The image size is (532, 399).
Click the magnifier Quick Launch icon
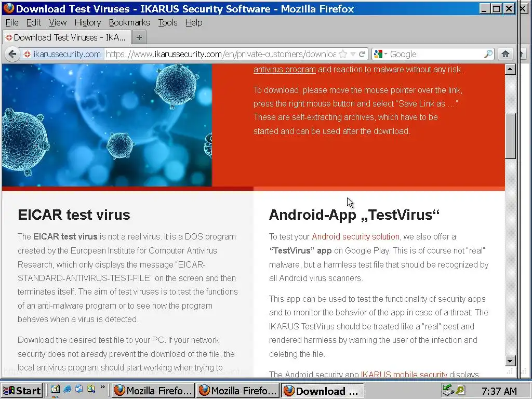[x=91, y=389]
